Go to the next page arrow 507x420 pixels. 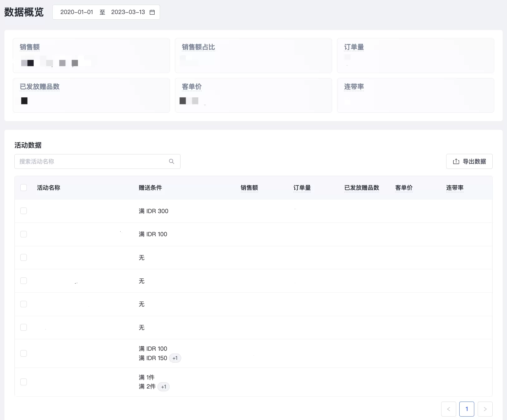[x=485, y=409]
